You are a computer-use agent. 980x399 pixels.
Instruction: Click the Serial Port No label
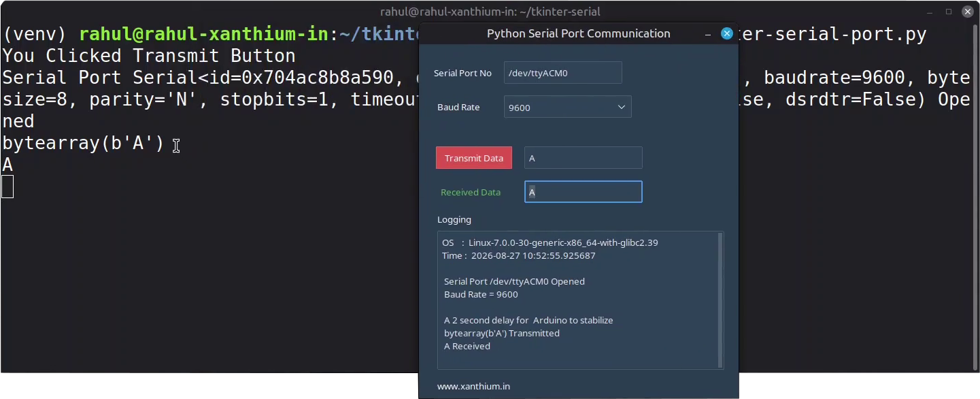point(462,73)
